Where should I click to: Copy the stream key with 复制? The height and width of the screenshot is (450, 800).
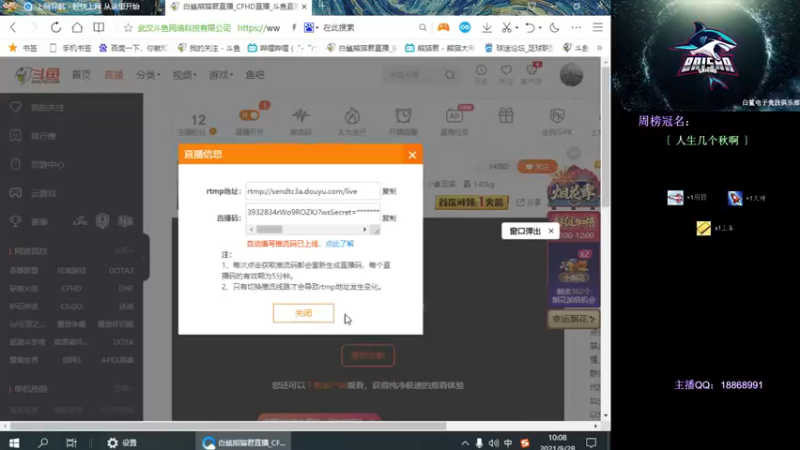389,218
